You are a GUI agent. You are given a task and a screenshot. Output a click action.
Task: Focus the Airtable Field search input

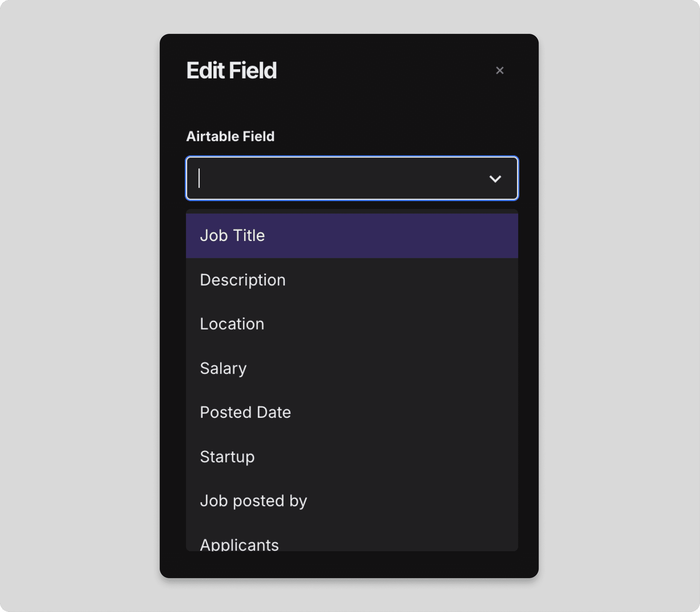[x=352, y=178]
